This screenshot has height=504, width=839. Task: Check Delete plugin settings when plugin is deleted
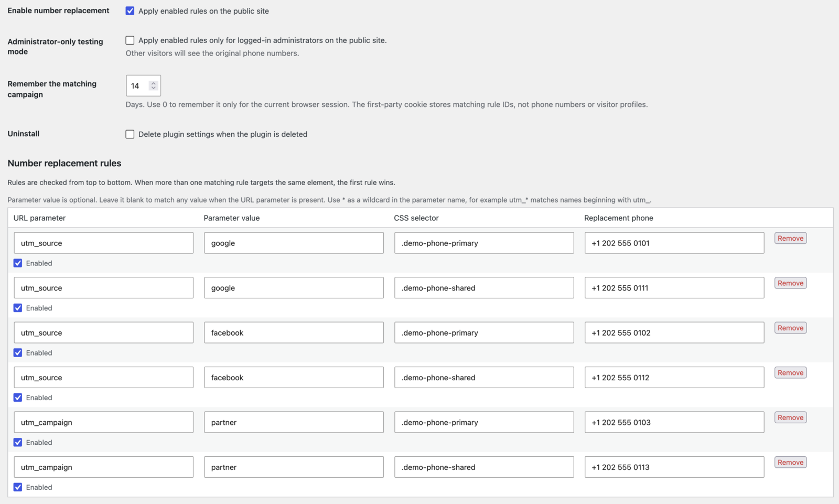pyautogui.click(x=130, y=134)
